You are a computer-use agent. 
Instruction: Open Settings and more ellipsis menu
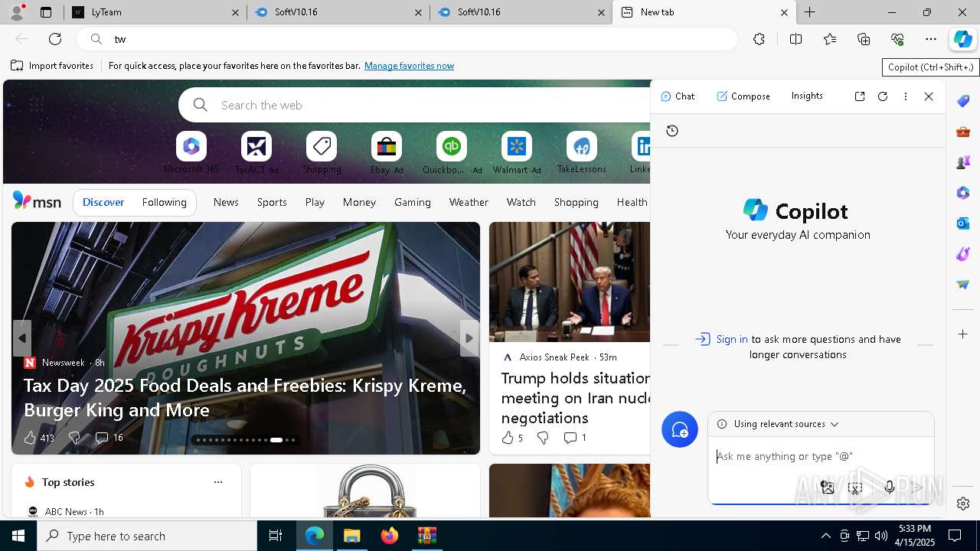pyautogui.click(x=931, y=39)
